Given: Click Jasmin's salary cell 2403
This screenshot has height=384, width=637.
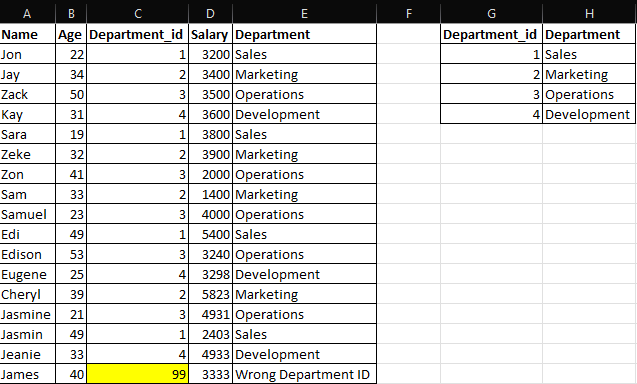Looking at the screenshot, I should (x=210, y=334).
